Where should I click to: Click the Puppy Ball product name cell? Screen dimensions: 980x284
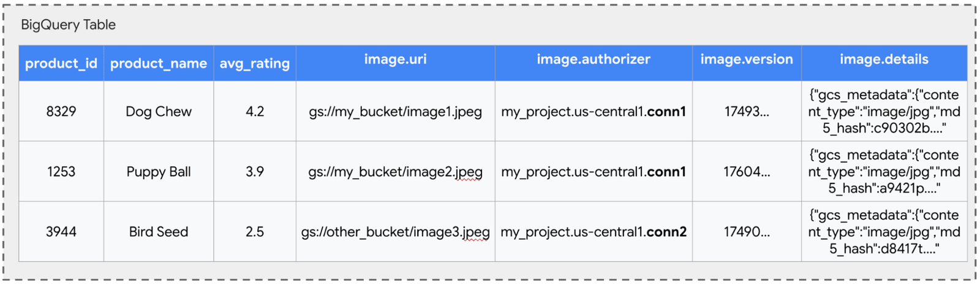point(159,172)
